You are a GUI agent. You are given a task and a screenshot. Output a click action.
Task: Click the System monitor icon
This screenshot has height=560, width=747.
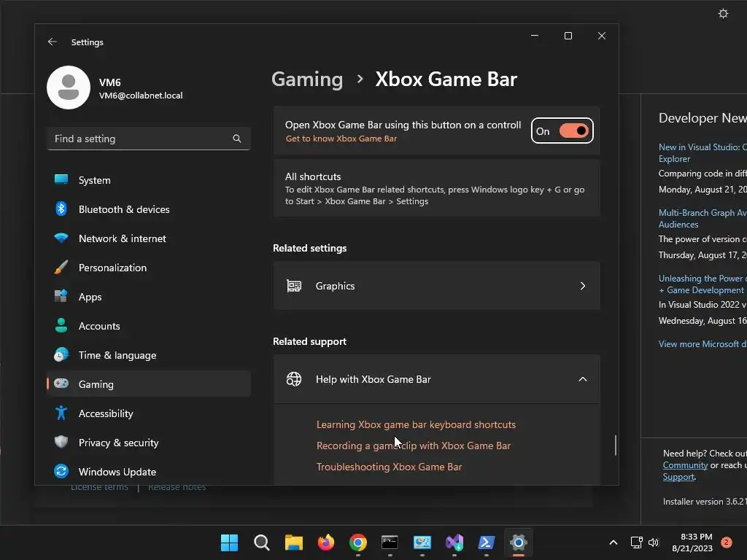[x=61, y=179]
